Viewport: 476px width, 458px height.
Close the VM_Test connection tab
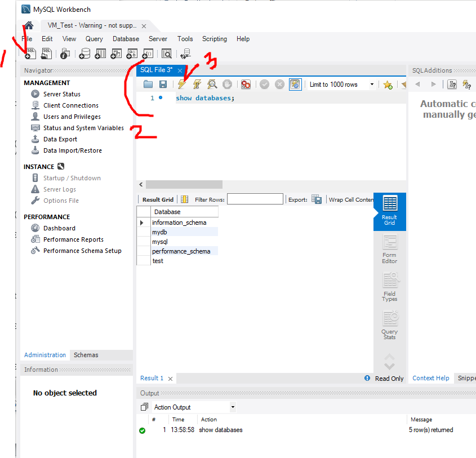point(144,26)
